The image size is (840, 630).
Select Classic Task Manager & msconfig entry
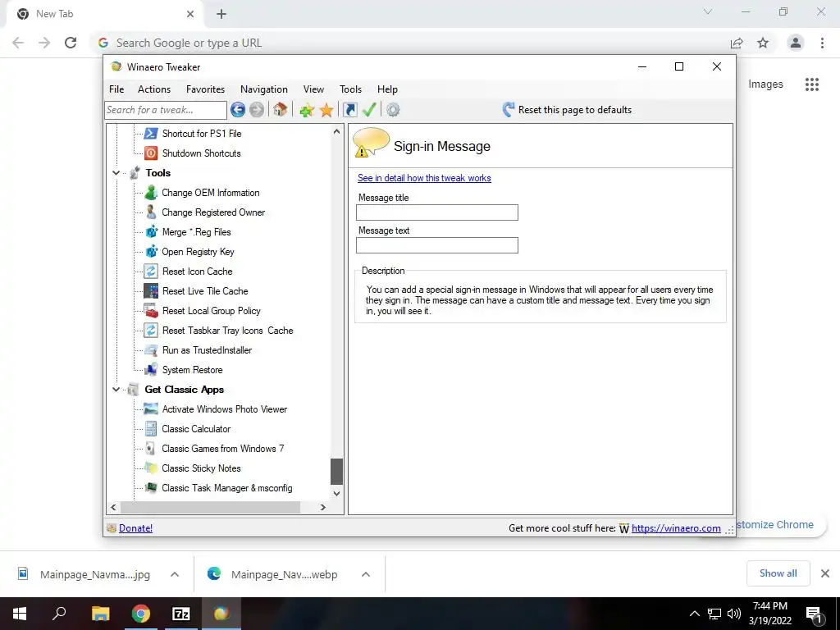coord(227,488)
